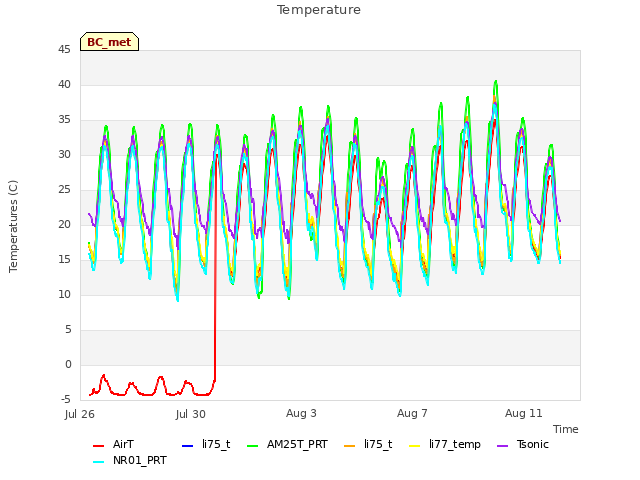Screen dimensions: 640x480
Task: Toggle the NR01_PRT legend entry
Action: [x=130, y=461]
